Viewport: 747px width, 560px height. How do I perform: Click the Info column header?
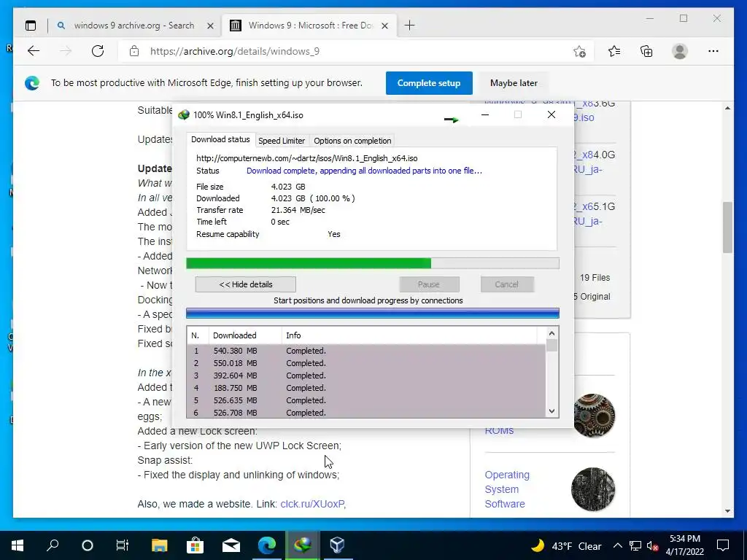tap(409, 335)
